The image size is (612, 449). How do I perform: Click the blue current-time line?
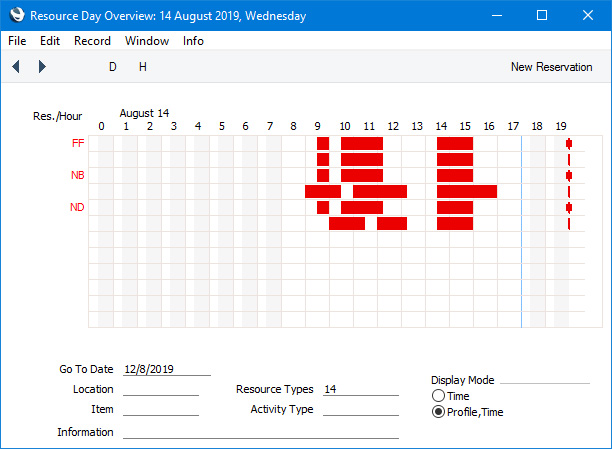[521, 232]
